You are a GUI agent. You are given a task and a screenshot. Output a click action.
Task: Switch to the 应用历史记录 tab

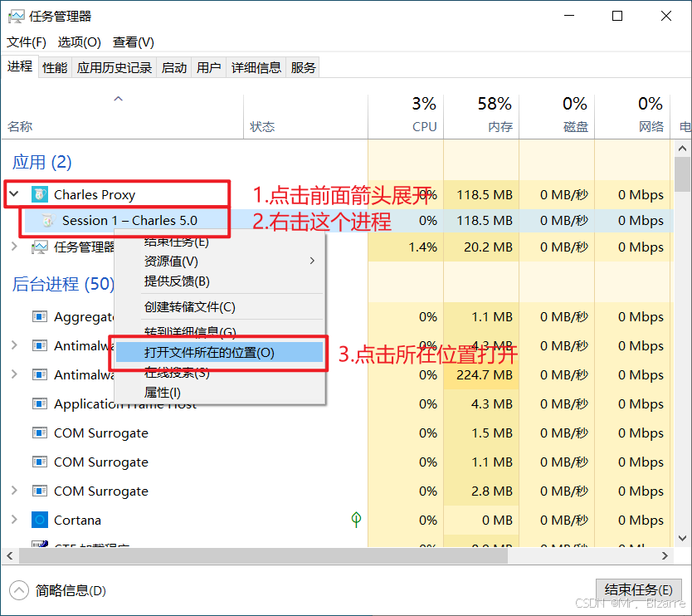[x=115, y=67]
